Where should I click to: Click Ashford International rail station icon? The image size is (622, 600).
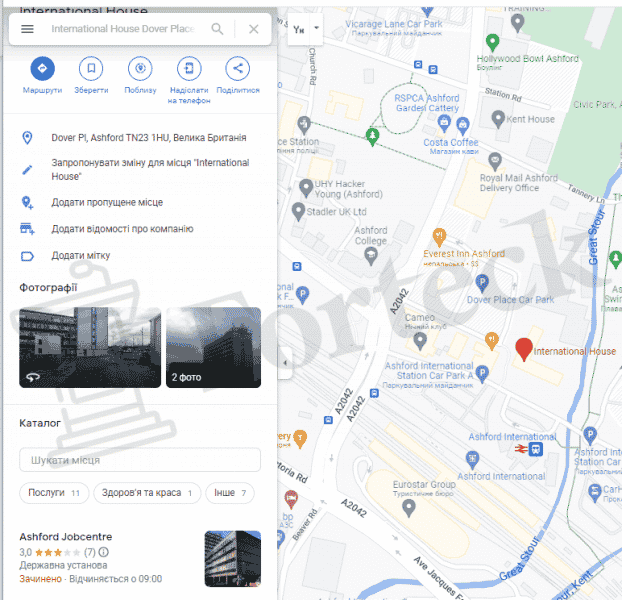tap(535, 449)
